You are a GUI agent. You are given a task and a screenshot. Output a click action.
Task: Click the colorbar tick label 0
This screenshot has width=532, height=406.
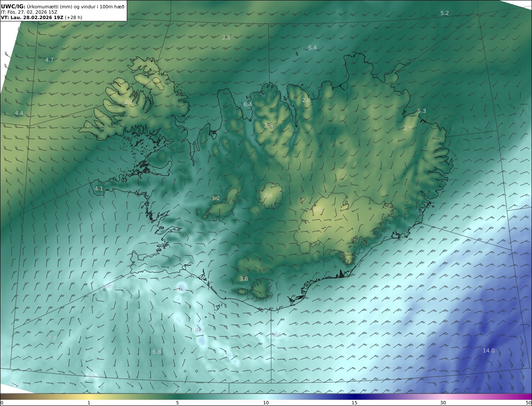click(2, 403)
